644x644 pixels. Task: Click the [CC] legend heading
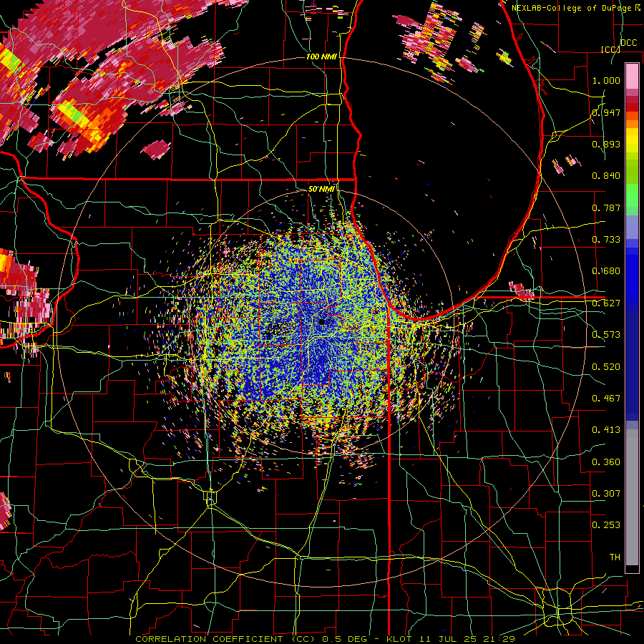click(611, 49)
